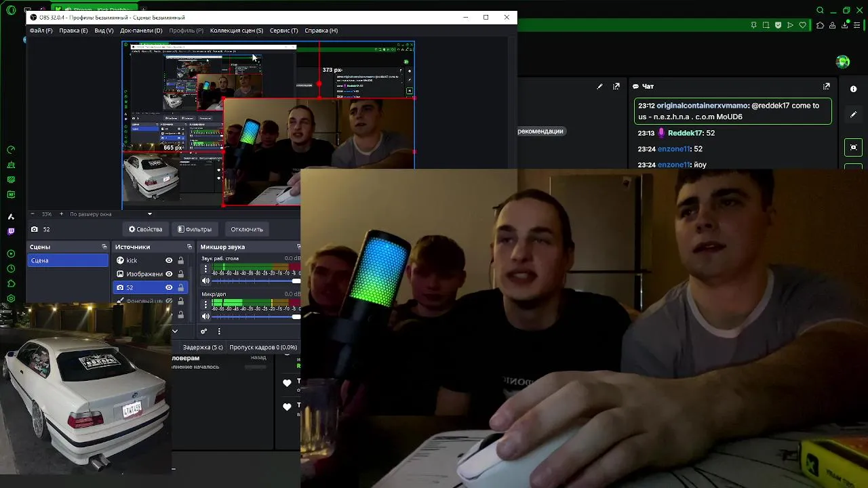Image resolution: width=868 pixels, height=488 pixels.
Task: Open the Вид (V) menu
Action: point(104,30)
